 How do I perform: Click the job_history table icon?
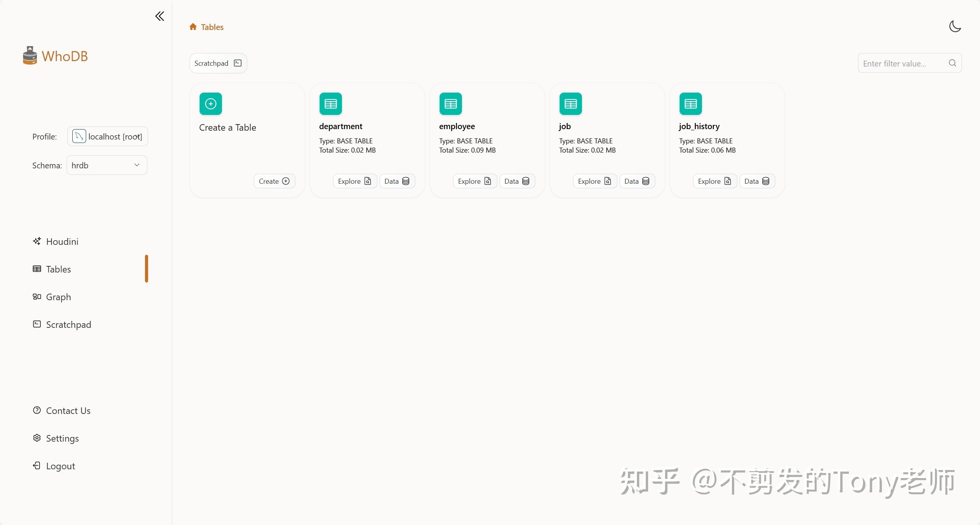[690, 103]
